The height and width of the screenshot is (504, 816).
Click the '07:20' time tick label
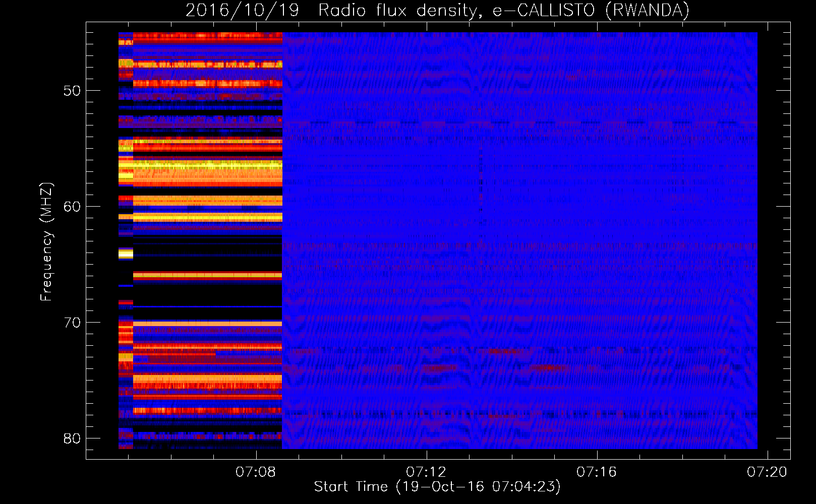tap(767, 472)
